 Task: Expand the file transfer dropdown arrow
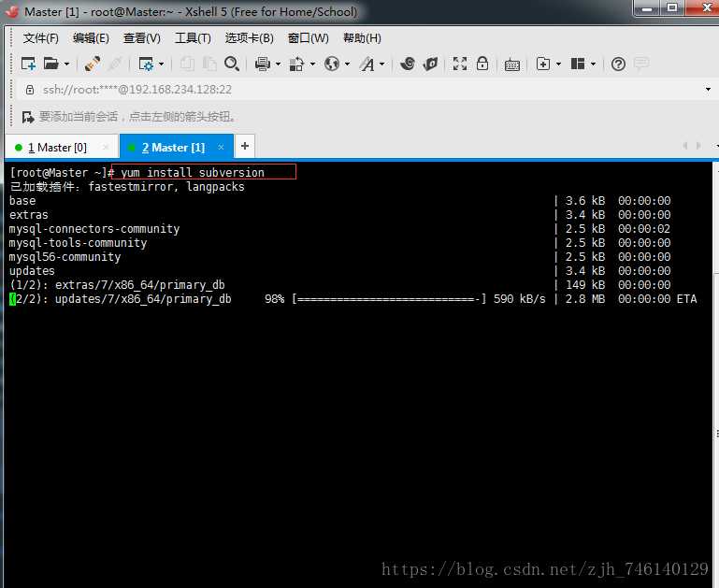click(x=312, y=64)
